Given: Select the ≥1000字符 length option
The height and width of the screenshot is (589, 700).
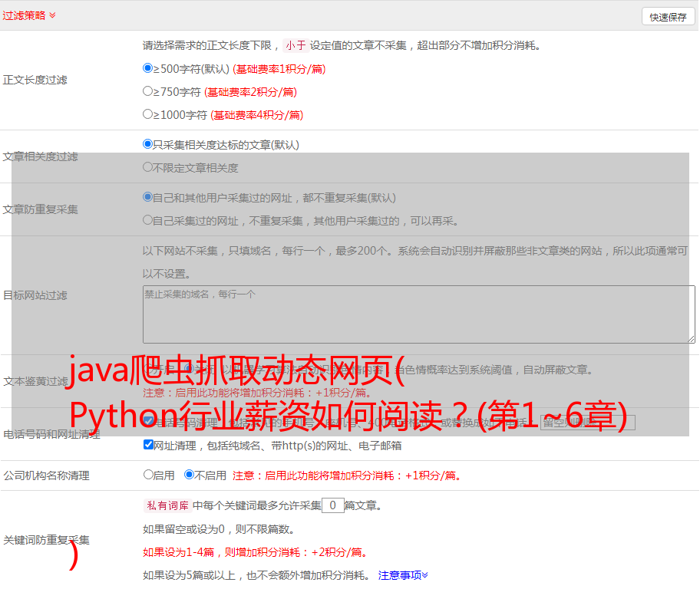Looking at the screenshot, I should point(147,114).
